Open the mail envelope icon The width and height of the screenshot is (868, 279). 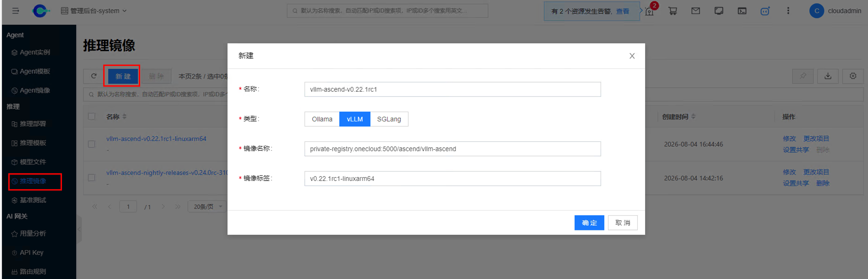(696, 11)
